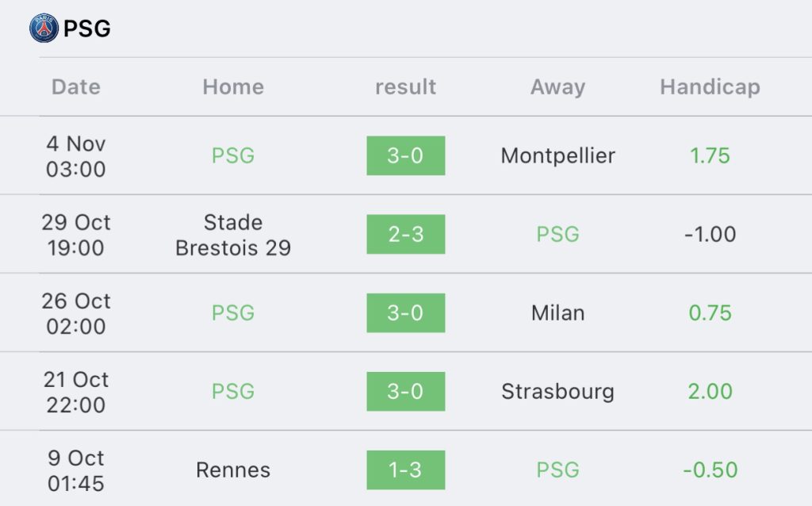This screenshot has height=506, width=812.
Task: Click the 1.75 handicap value
Action: pos(710,155)
